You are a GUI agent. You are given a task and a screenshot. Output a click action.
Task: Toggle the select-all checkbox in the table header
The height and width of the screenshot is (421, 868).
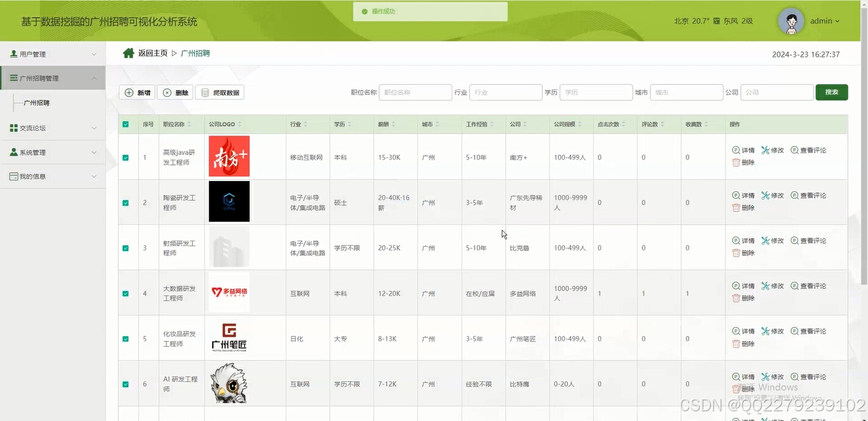126,124
